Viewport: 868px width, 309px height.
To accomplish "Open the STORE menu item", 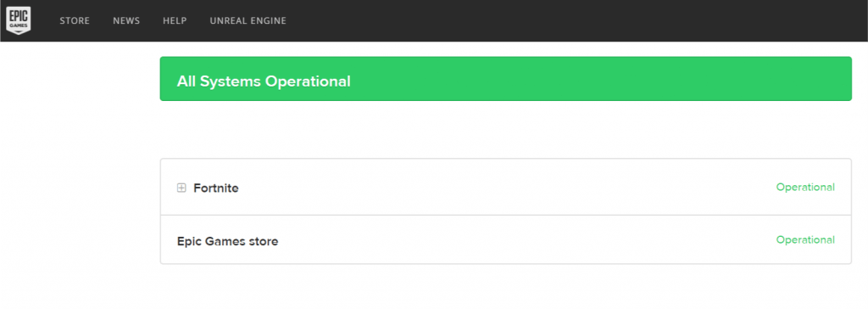I will tap(75, 21).
